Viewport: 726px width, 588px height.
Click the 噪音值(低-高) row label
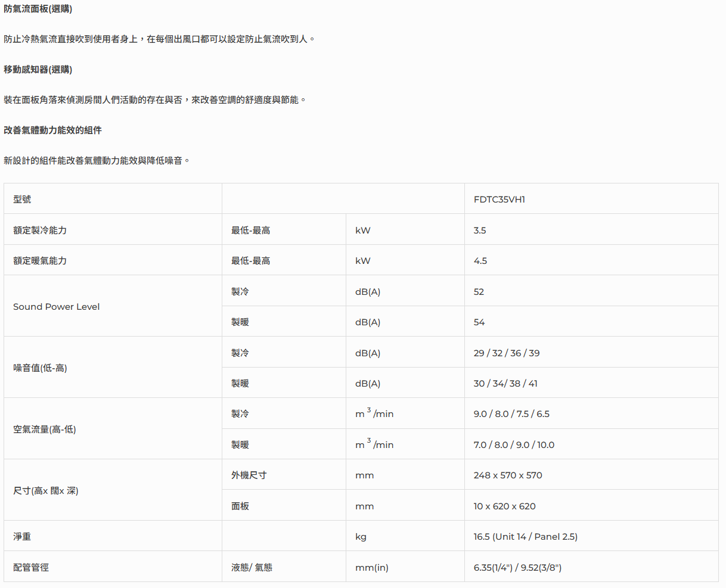40,368
